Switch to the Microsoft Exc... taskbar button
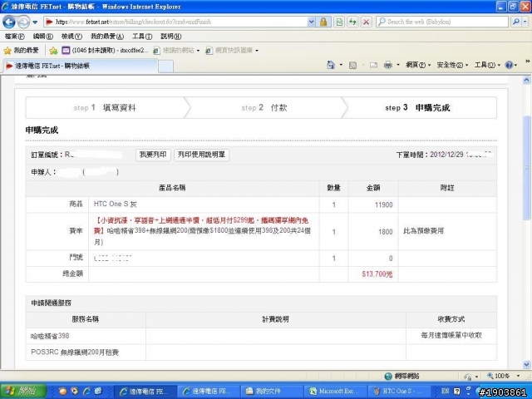The width and height of the screenshot is (532, 399). click(x=336, y=392)
